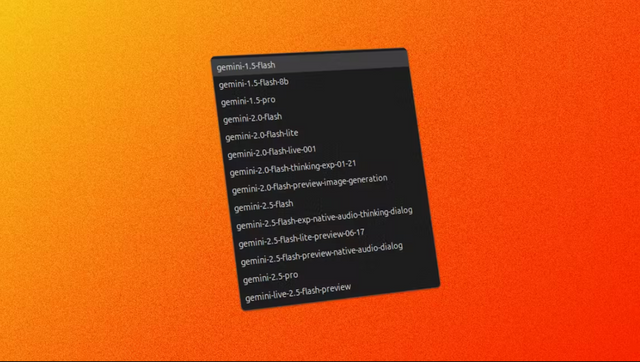
Task: Select gemini-1.5-flash from the list
Action: [246, 66]
